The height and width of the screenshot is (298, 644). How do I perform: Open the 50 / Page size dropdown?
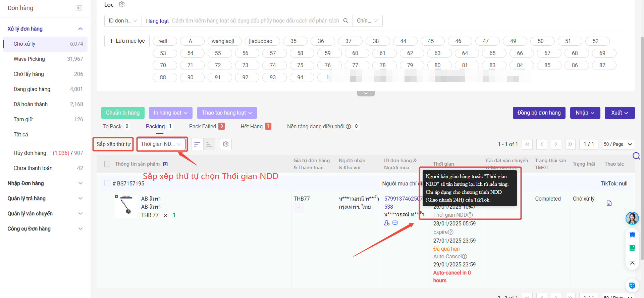tap(618, 144)
